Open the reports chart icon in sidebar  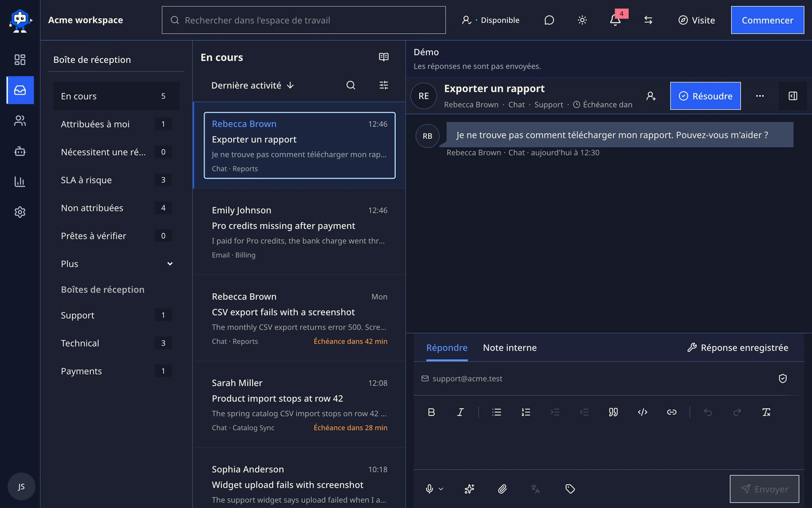click(20, 182)
